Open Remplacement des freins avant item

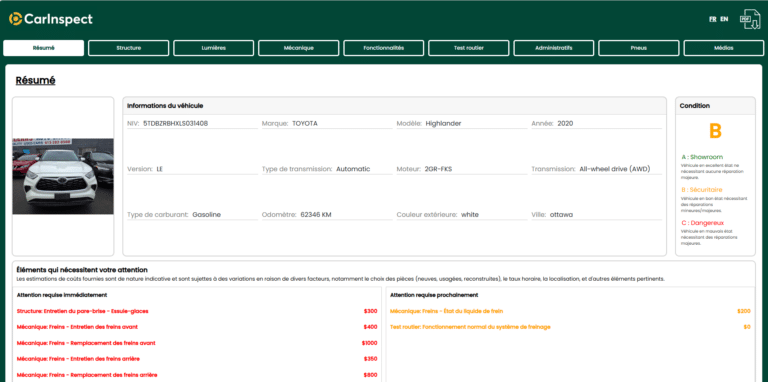86,343
